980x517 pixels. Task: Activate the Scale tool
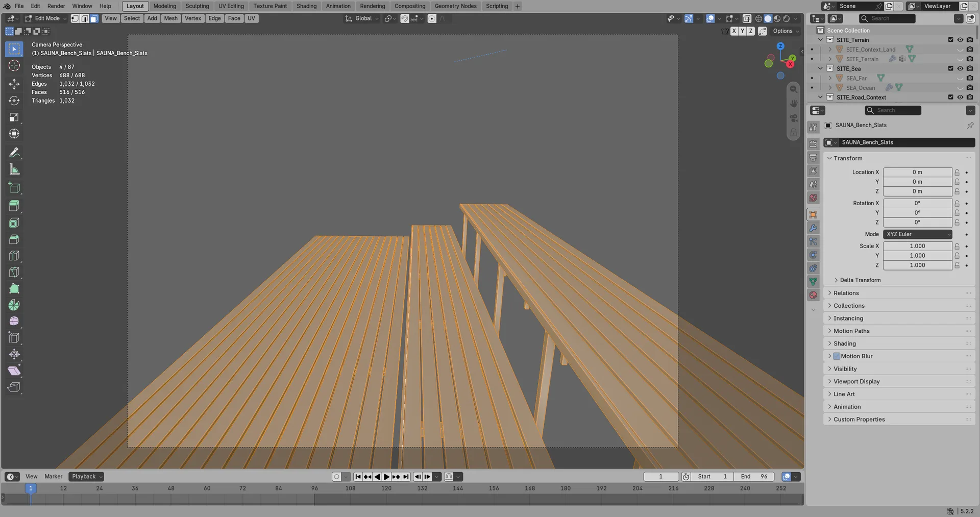point(14,117)
